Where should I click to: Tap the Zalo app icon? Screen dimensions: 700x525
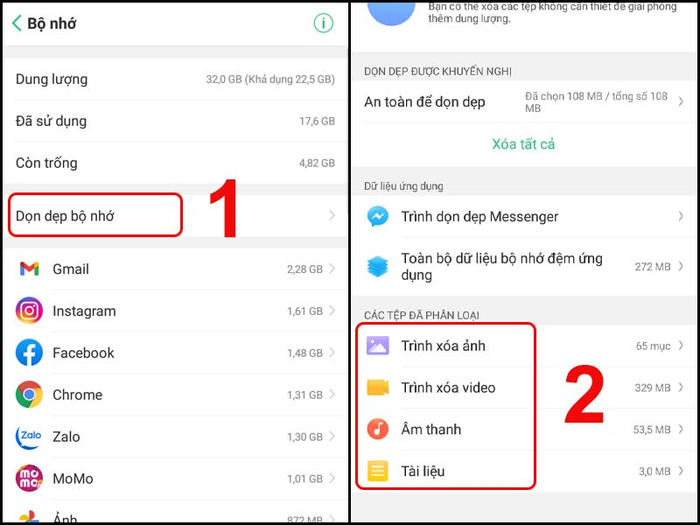[x=29, y=437]
